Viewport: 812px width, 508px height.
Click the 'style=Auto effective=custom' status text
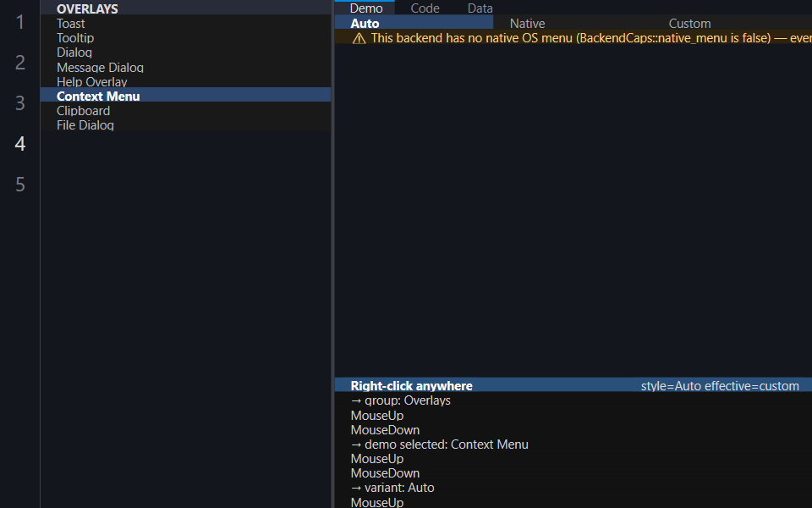pos(720,386)
